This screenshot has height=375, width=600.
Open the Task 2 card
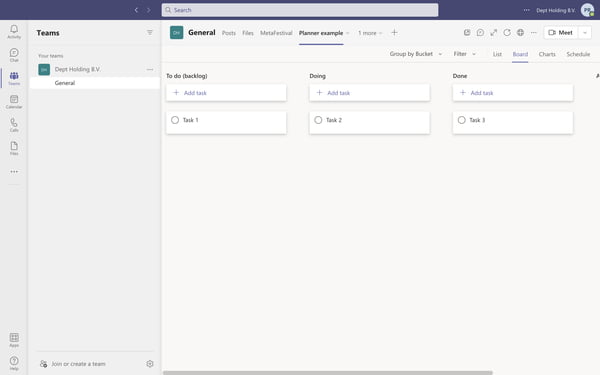pos(369,122)
